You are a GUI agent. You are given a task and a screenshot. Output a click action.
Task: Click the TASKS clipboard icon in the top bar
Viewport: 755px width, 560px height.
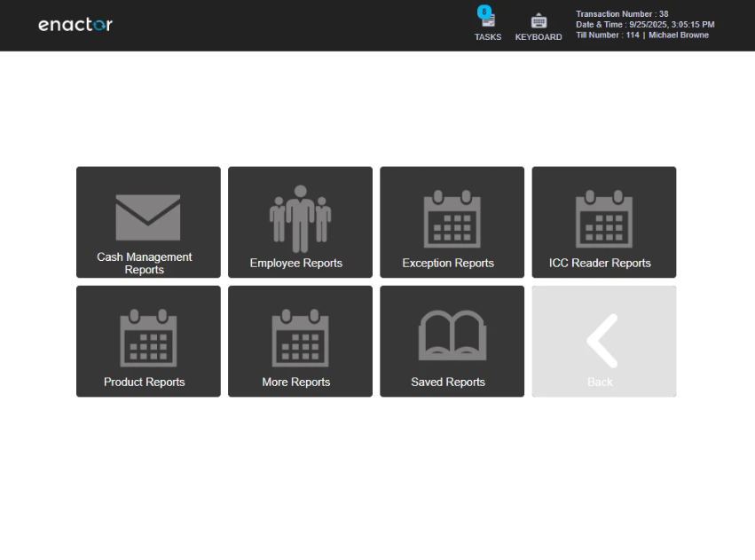tap(487, 20)
